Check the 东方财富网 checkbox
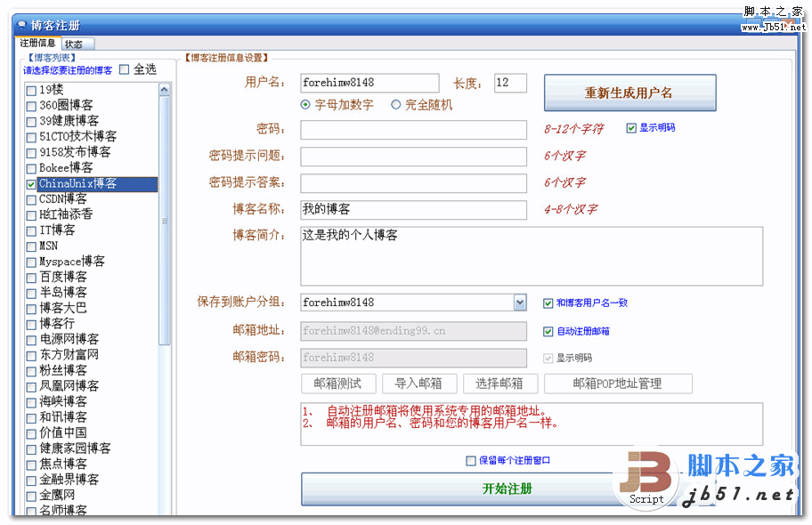Viewport: 812px width, 525px height. pos(31,356)
